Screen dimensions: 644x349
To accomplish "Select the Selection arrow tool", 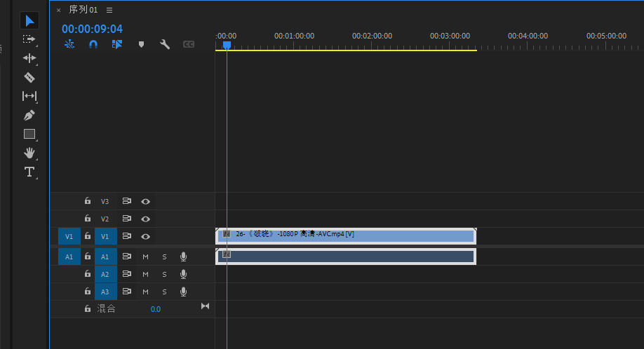I will [29, 21].
